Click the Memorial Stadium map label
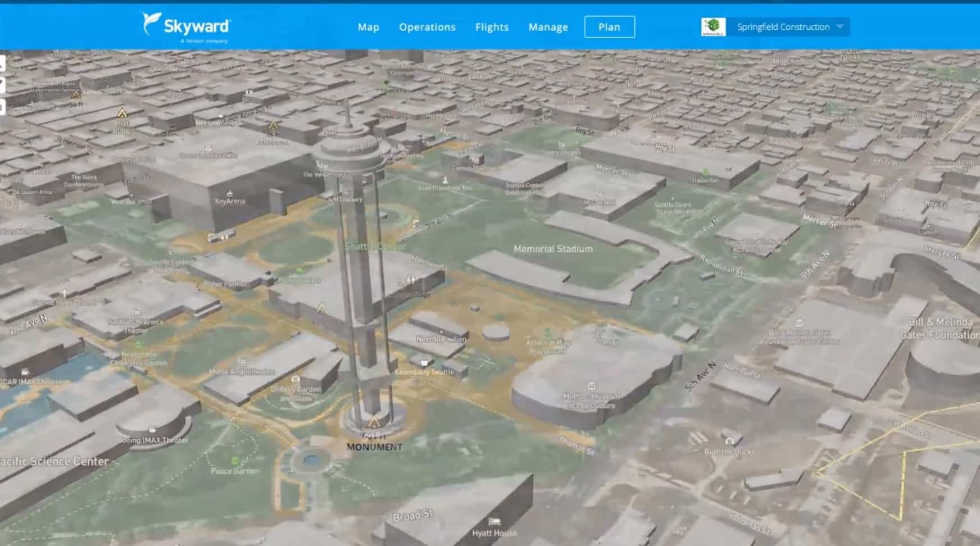The height and width of the screenshot is (546, 980). click(553, 249)
